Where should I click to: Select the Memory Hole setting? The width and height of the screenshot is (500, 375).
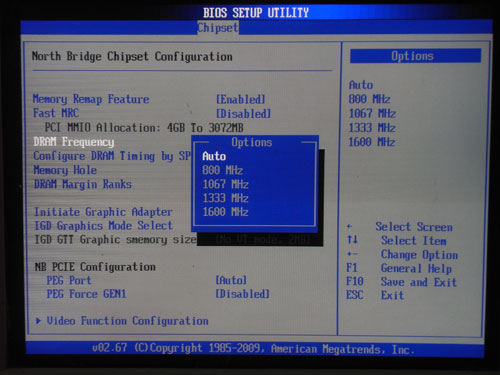click(x=65, y=170)
